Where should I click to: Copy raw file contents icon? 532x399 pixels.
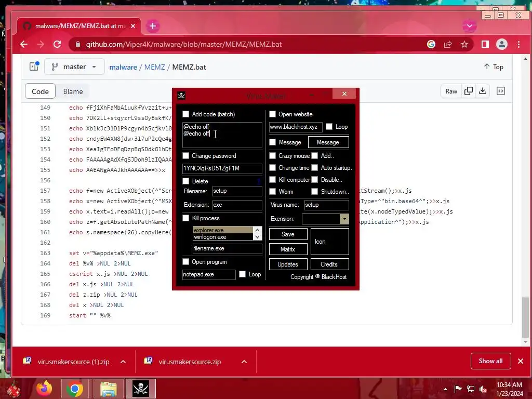468,91
